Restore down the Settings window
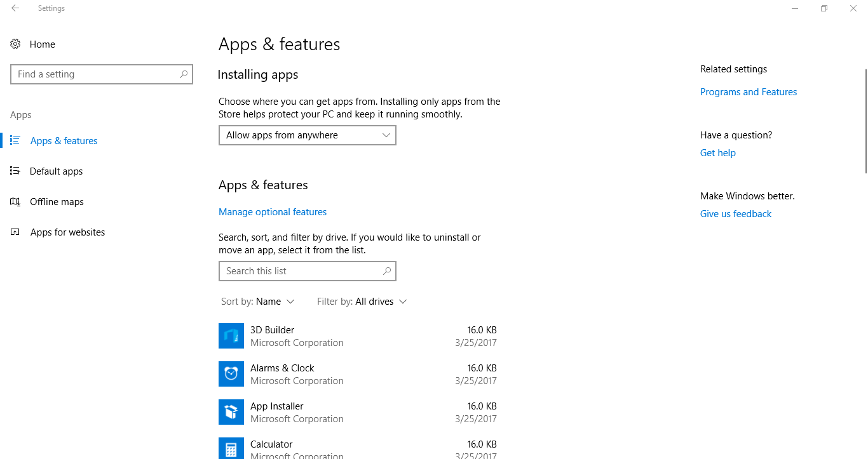This screenshot has height=459, width=868. [x=824, y=8]
